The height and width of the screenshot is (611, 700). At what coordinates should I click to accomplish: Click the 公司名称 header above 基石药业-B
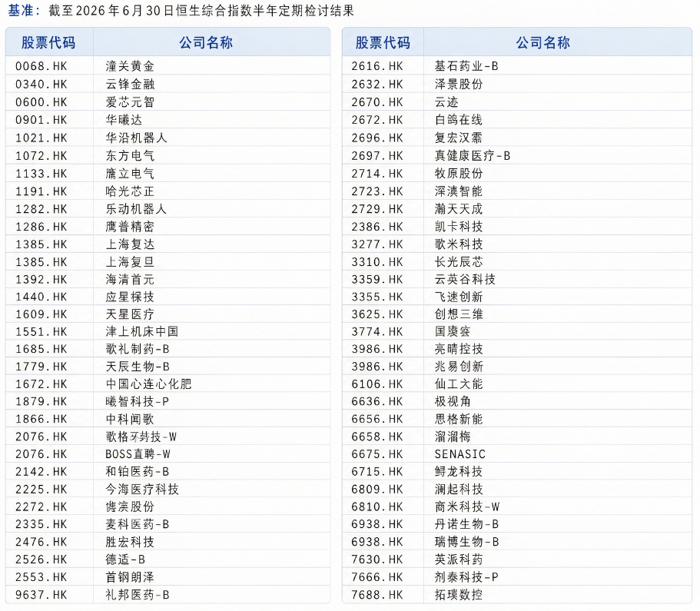pos(542,43)
